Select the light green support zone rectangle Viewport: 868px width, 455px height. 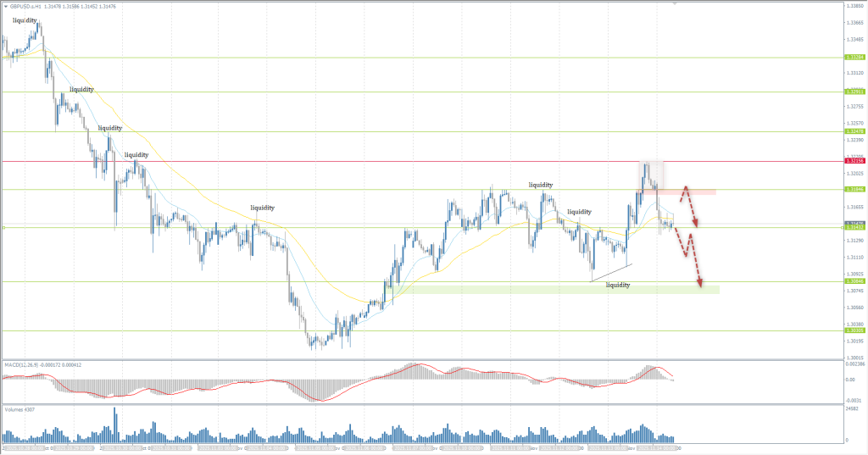tap(559, 290)
